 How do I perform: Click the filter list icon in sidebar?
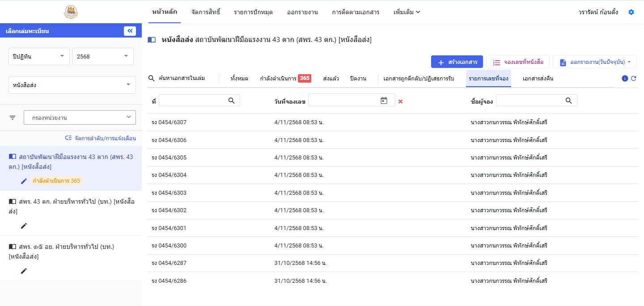13,118
